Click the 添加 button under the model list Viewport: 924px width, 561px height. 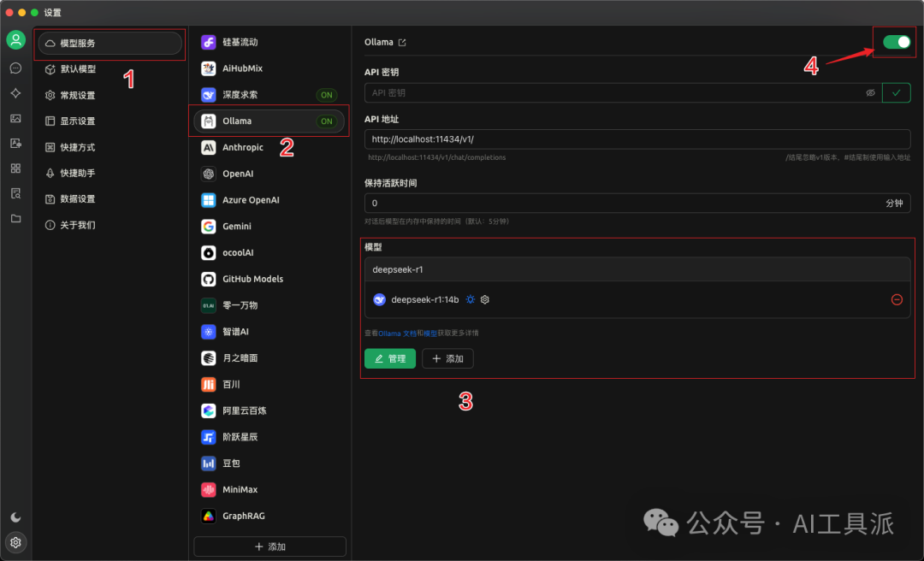pyautogui.click(x=447, y=358)
